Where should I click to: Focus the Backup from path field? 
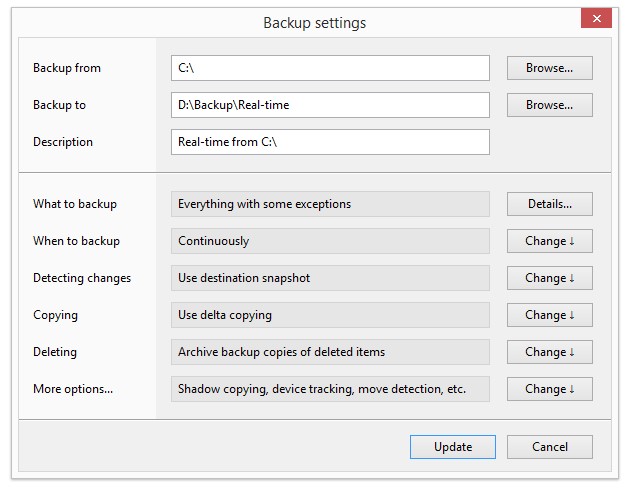click(330, 68)
